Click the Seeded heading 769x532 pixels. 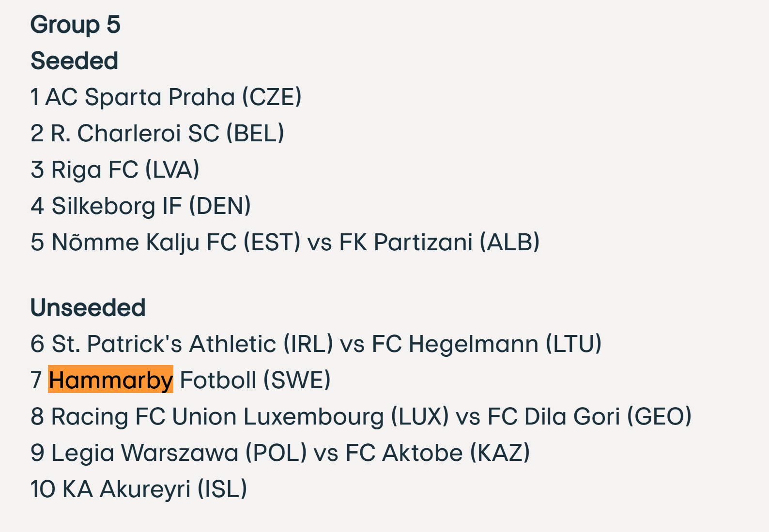pos(74,61)
